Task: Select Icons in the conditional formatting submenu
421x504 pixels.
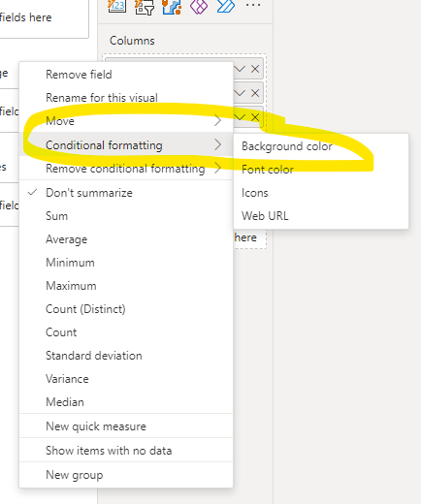Action: coord(321,193)
